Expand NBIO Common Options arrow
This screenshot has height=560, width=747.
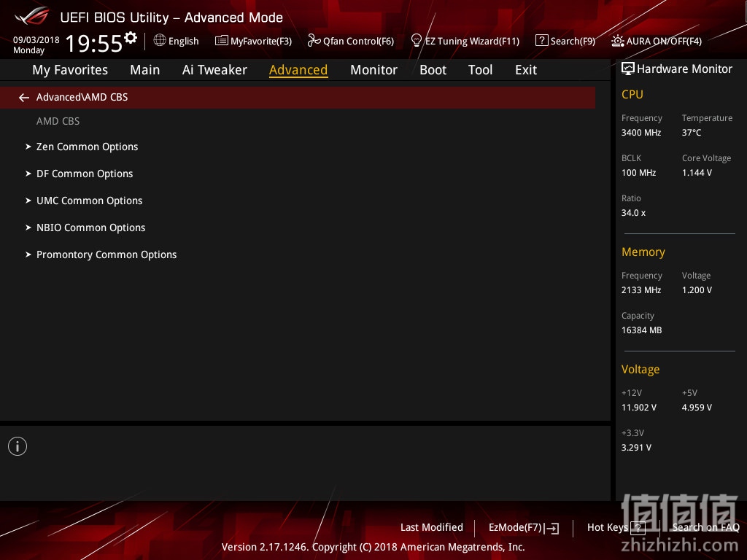28,227
